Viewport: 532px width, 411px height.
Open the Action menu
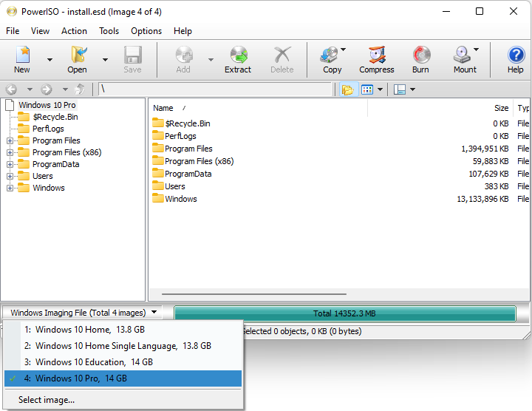click(x=74, y=31)
